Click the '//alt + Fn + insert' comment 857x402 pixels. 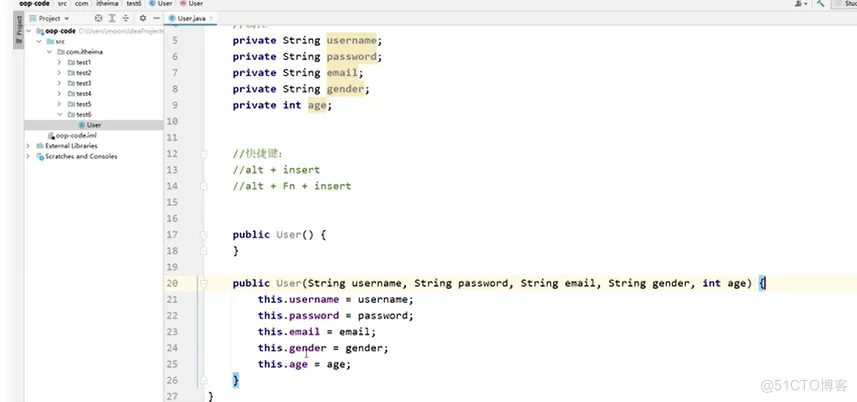[x=292, y=186]
